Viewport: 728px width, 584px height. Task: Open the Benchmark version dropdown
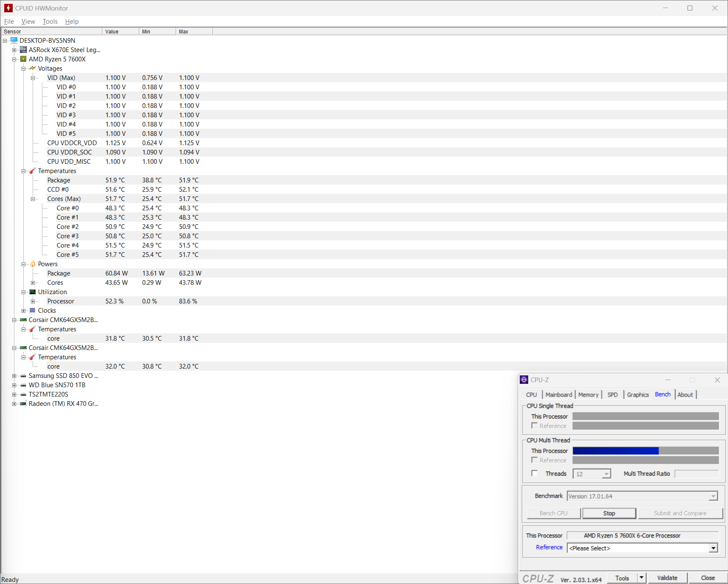[713, 496]
